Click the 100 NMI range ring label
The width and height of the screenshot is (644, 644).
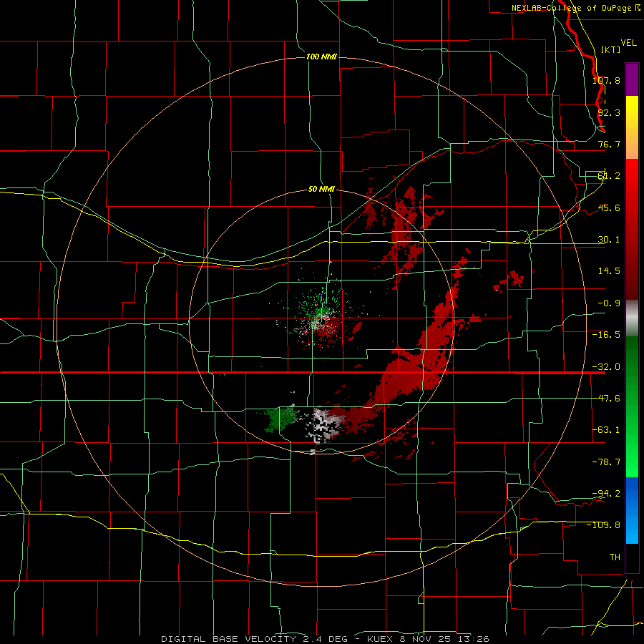point(321,57)
